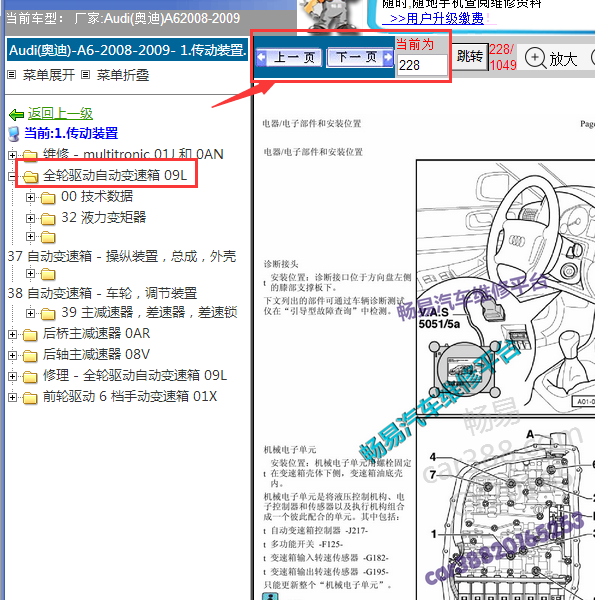Click folder icon of 00 技术数据

[x=48, y=198]
